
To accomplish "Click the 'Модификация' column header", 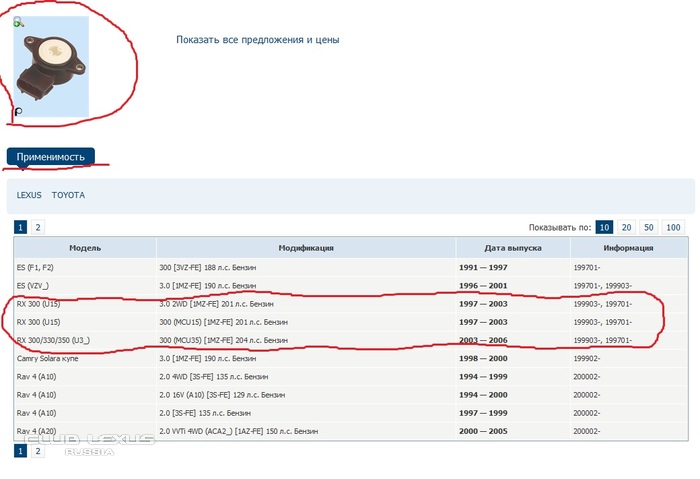I will pos(305,248).
